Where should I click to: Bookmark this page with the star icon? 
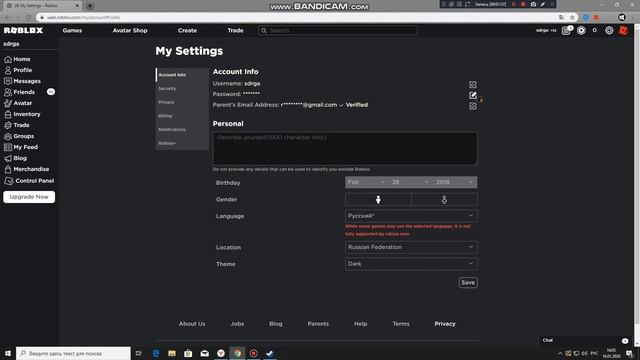[572, 17]
